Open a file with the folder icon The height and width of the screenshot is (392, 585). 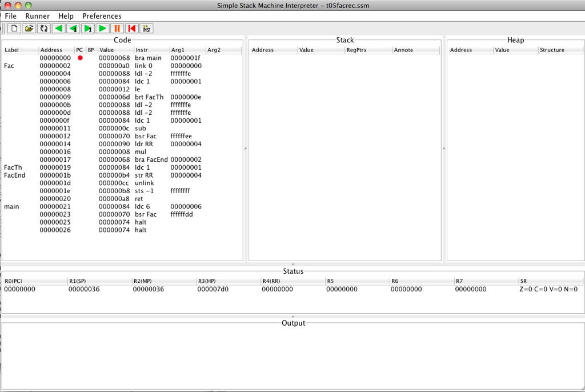[x=29, y=28]
